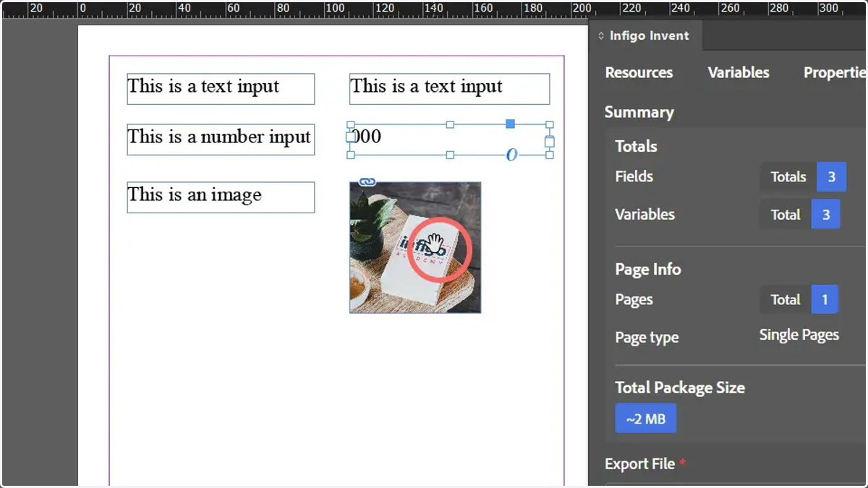Switch to the Resources tab
The width and height of the screenshot is (868, 488).
(x=639, y=72)
